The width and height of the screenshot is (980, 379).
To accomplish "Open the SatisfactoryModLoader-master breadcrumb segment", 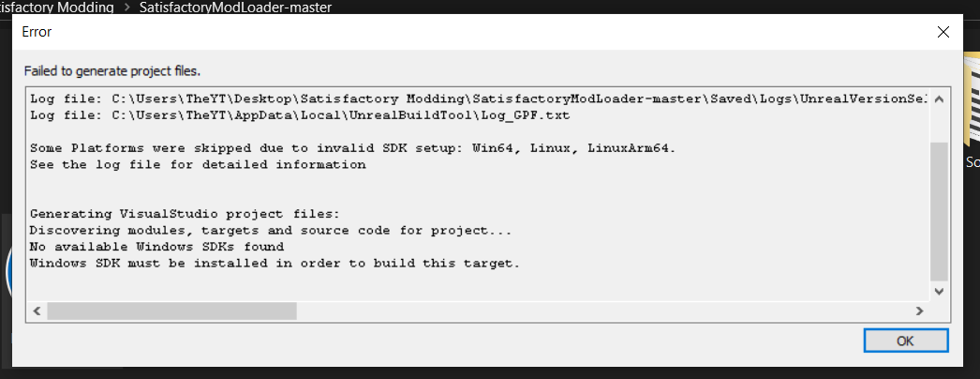I will [235, 8].
